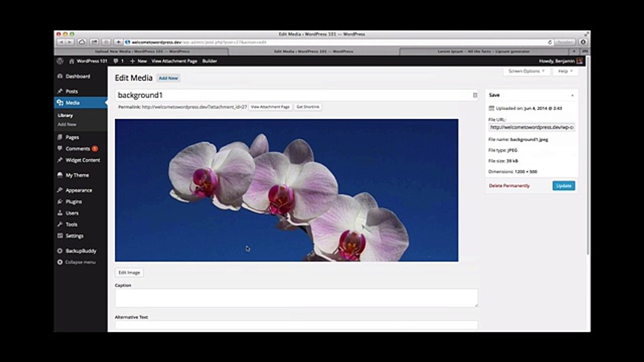Click into the Caption text area
Screen dimensions: 644x362
[296, 298]
